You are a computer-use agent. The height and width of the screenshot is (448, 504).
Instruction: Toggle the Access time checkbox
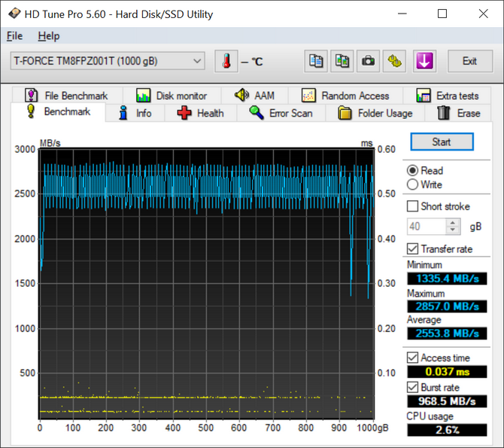[x=412, y=358]
